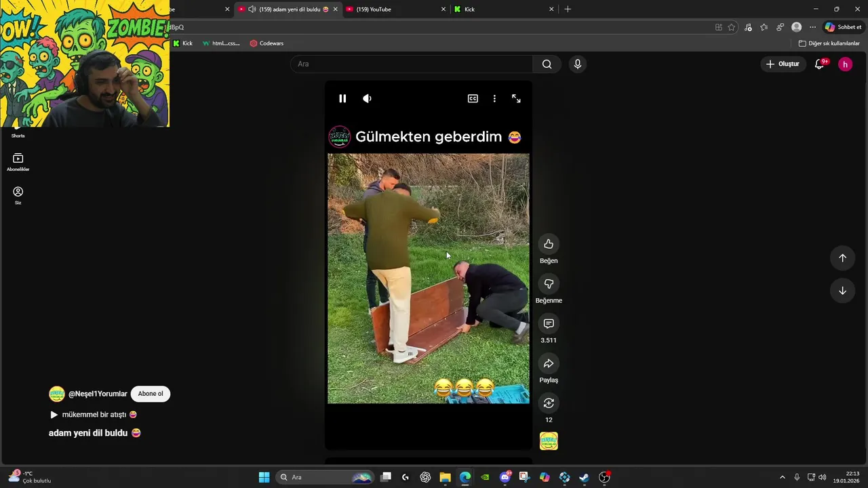This screenshot has width=868, height=488.
Task: Expand the Short to fullscreen
Action: pyautogui.click(x=516, y=98)
